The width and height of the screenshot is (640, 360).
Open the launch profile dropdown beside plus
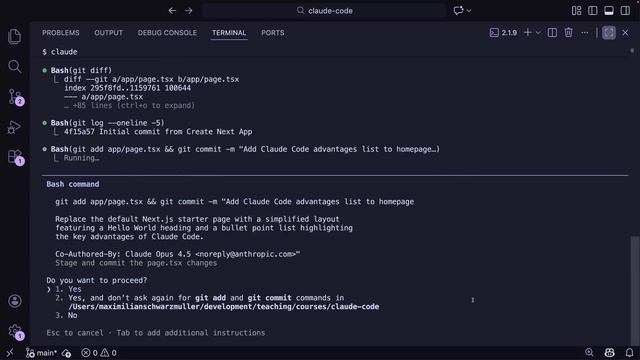tap(538, 33)
